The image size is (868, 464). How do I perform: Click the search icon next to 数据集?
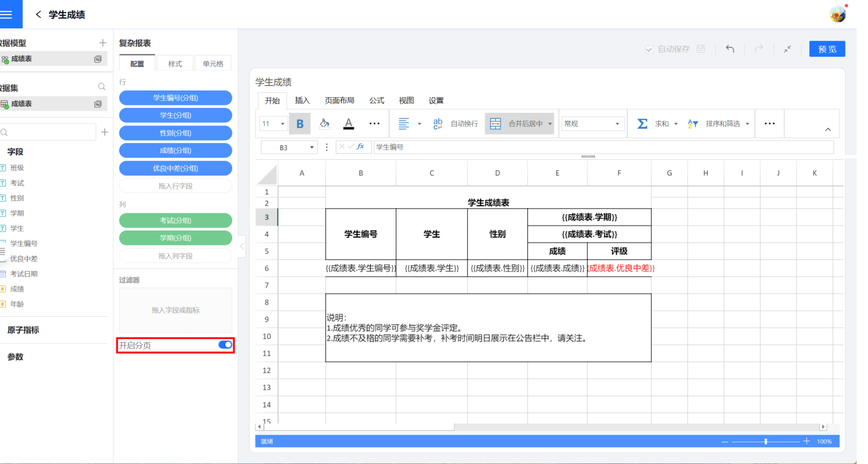tap(102, 87)
